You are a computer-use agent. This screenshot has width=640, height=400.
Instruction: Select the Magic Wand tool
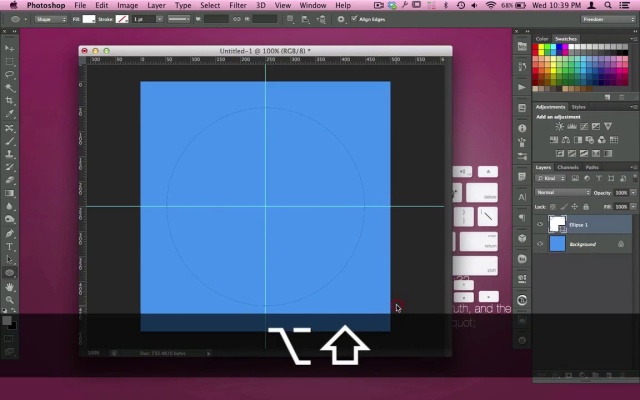tap(9, 88)
